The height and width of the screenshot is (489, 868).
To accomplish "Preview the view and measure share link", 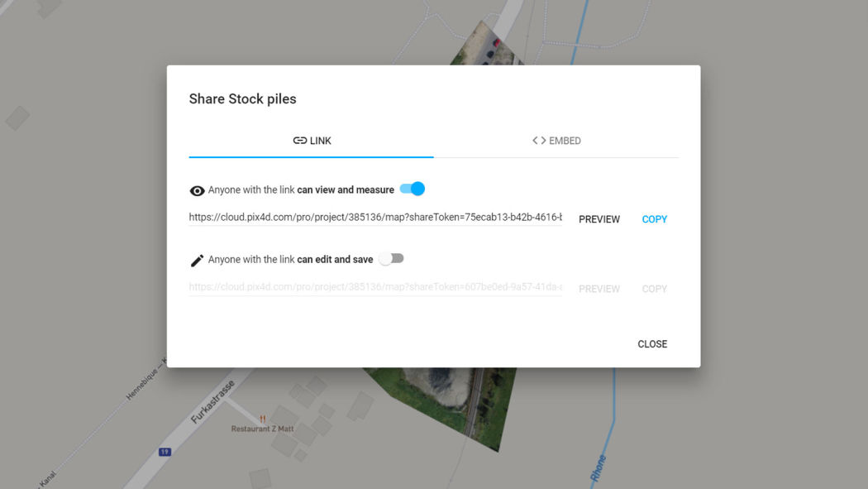I will [599, 219].
